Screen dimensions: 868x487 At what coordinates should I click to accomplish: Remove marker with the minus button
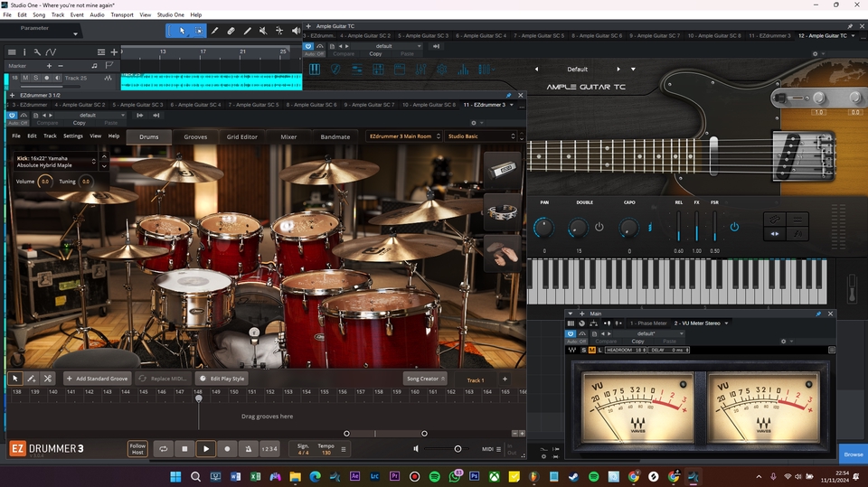(x=61, y=66)
